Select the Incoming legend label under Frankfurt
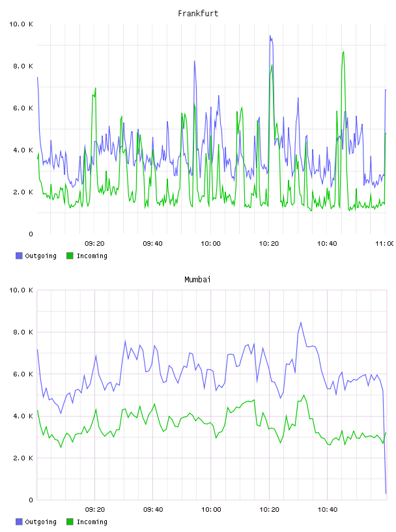 coord(92,256)
